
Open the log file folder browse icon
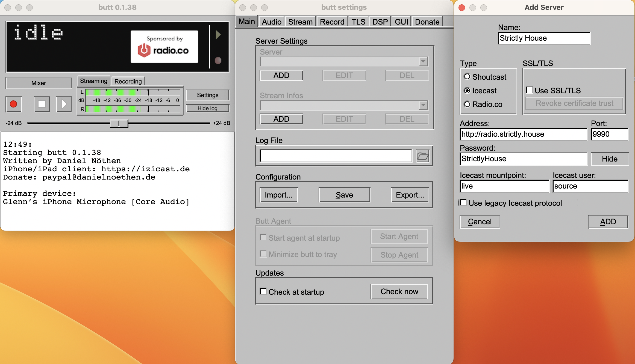422,156
